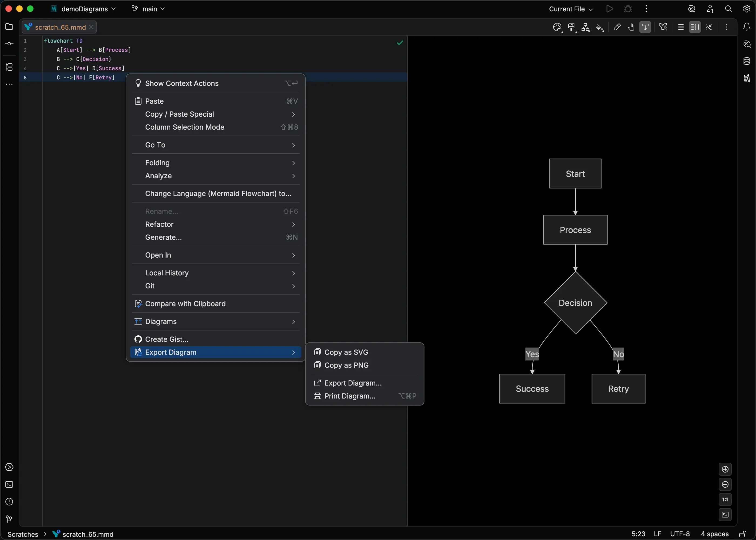Open IDE settings gear
Image resolution: width=756 pixels, height=540 pixels.
pos(747,9)
